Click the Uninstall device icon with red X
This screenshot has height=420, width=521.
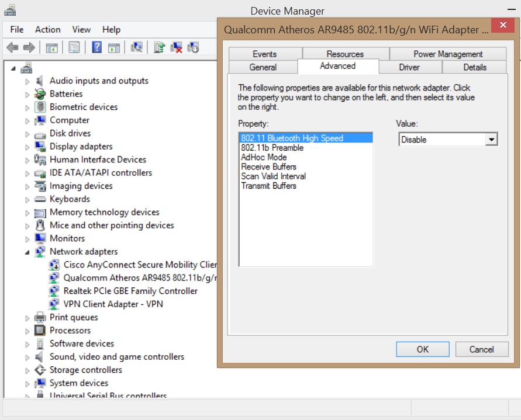[x=176, y=47]
